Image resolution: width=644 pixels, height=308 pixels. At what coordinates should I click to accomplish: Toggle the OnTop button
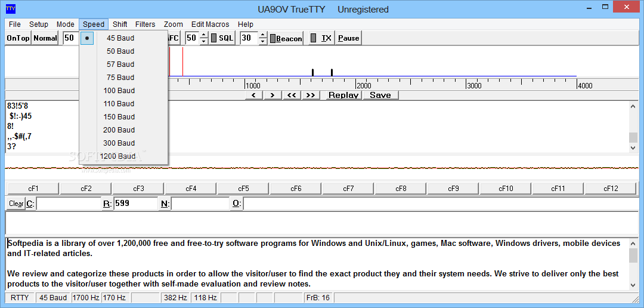click(x=18, y=38)
